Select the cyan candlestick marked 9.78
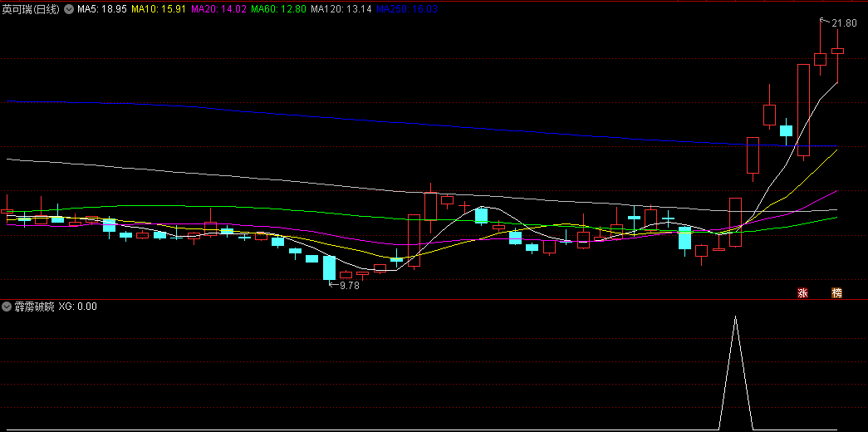 pyautogui.click(x=330, y=268)
